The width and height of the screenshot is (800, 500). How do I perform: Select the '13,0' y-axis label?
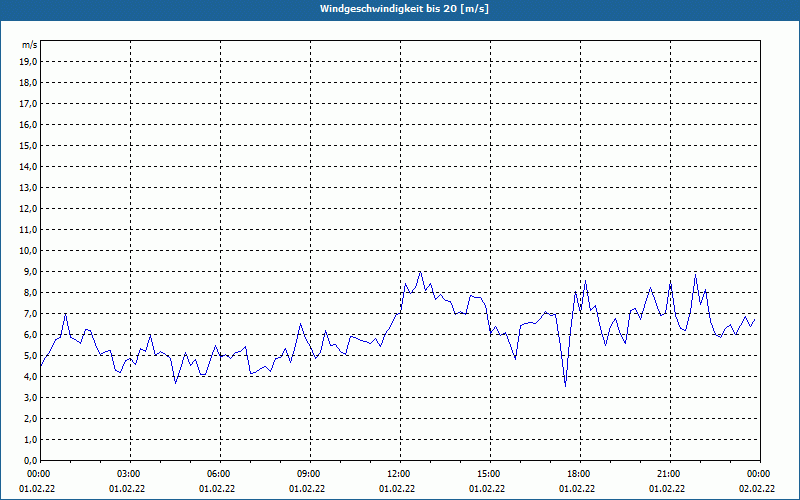point(29,188)
